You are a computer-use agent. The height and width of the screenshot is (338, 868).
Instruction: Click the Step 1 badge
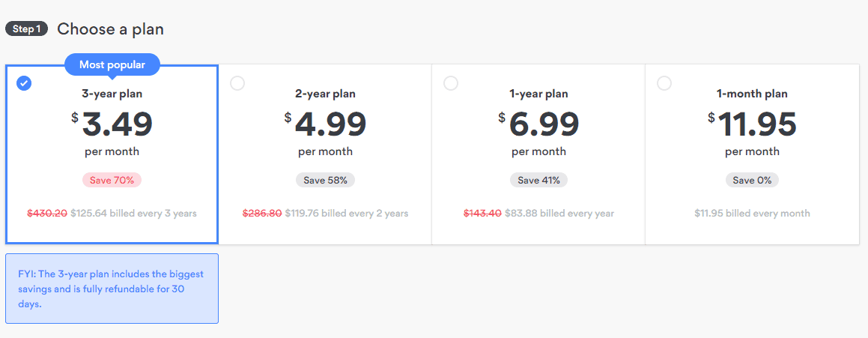(x=26, y=28)
